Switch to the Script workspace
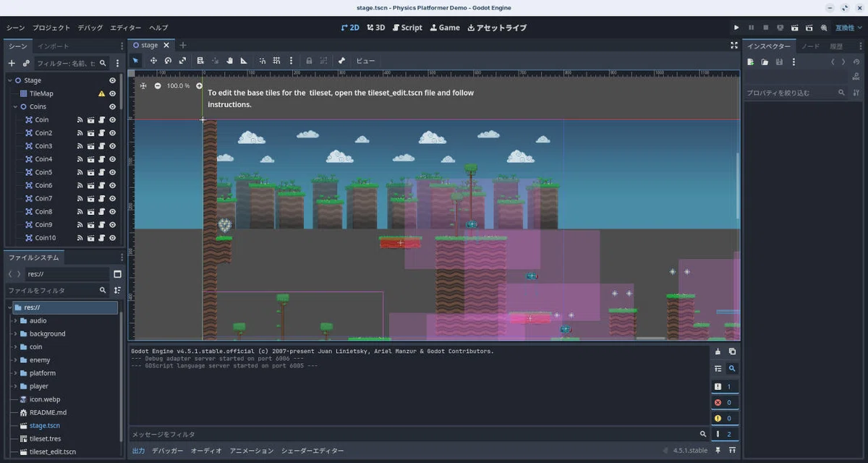868x463 pixels. [x=407, y=27]
